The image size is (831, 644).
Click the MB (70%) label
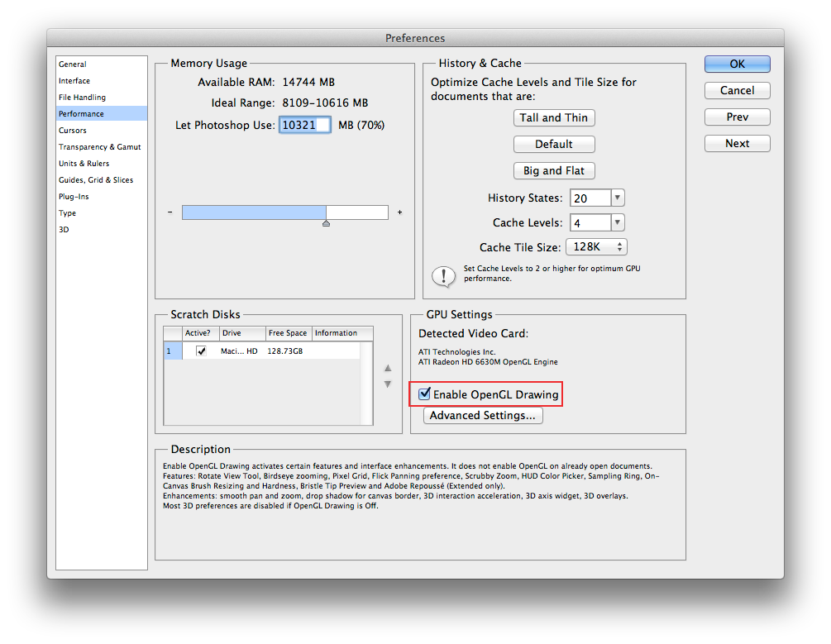pyautogui.click(x=361, y=125)
